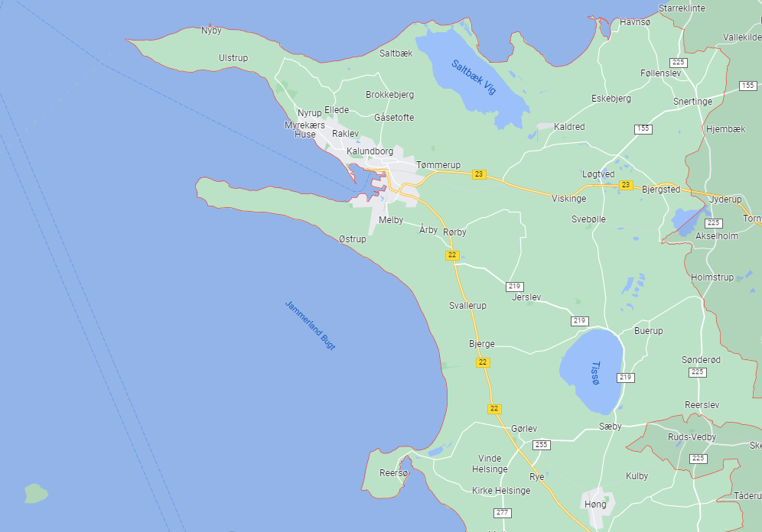The height and width of the screenshot is (532, 762).
Task: Select the Havnsø town label
Action: point(634,22)
